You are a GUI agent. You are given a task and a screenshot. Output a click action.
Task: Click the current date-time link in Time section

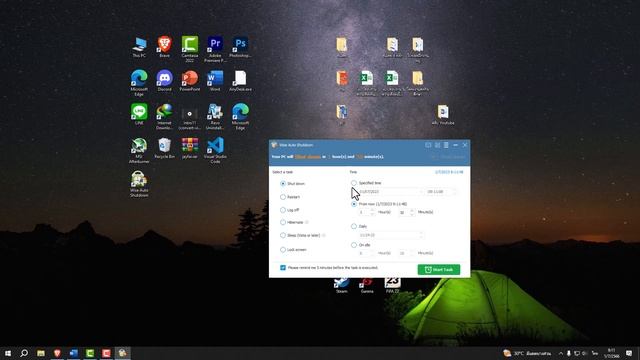tap(449, 172)
